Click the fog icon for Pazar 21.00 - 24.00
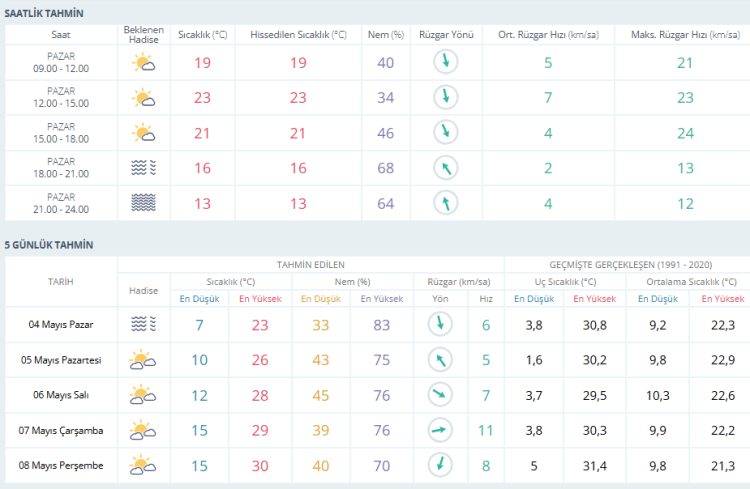The width and height of the screenshot is (750, 489). (144, 203)
